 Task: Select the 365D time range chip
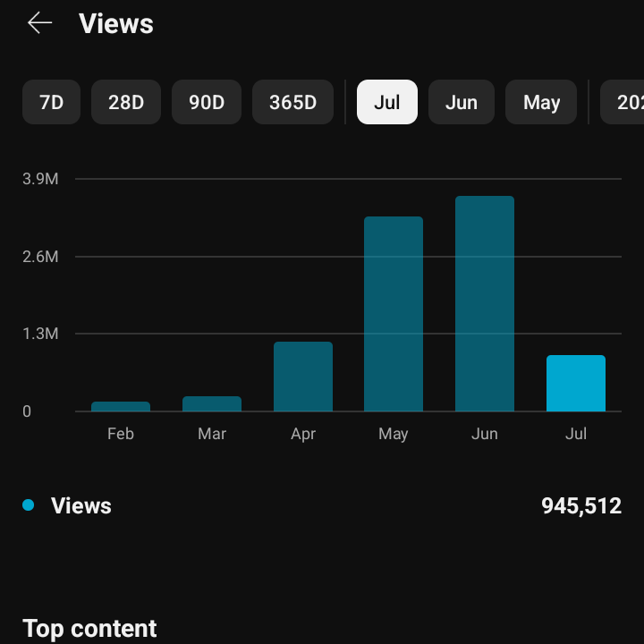click(x=292, y=102)
